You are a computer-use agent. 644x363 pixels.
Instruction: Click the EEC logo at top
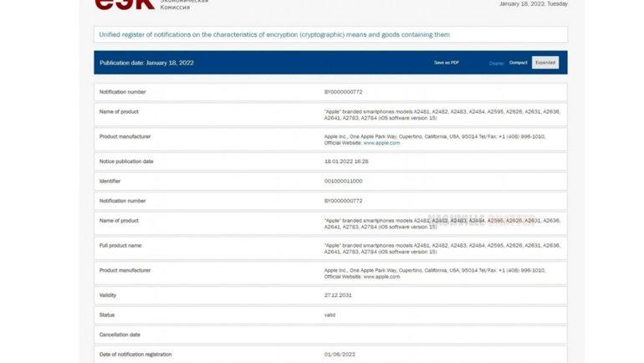[x=125, y=4]
